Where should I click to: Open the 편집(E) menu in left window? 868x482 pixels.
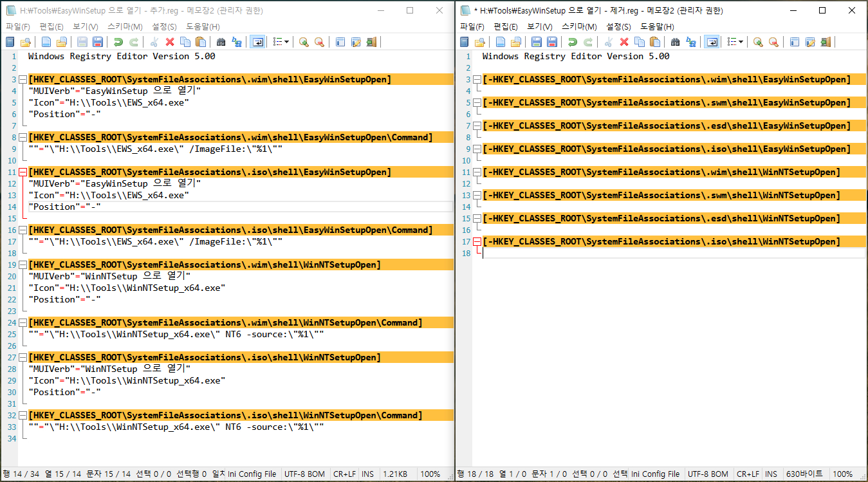tap(51, 26)
